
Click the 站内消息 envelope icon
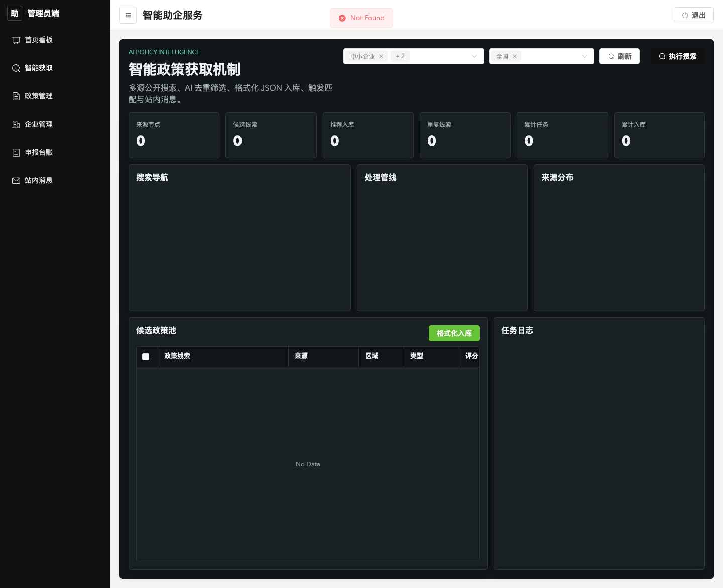(x=16, y=181)
